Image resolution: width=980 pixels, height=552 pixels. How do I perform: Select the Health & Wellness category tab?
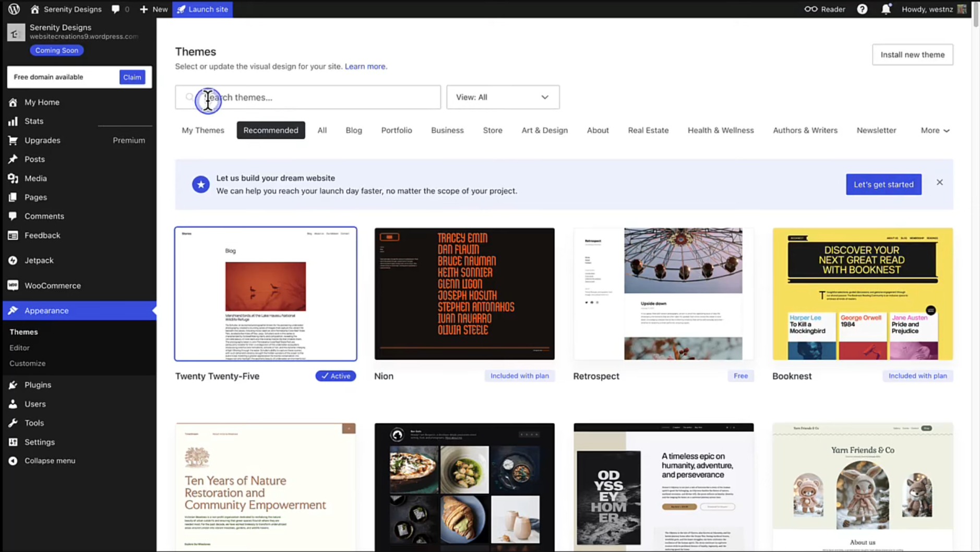click(x=721, y=130)
